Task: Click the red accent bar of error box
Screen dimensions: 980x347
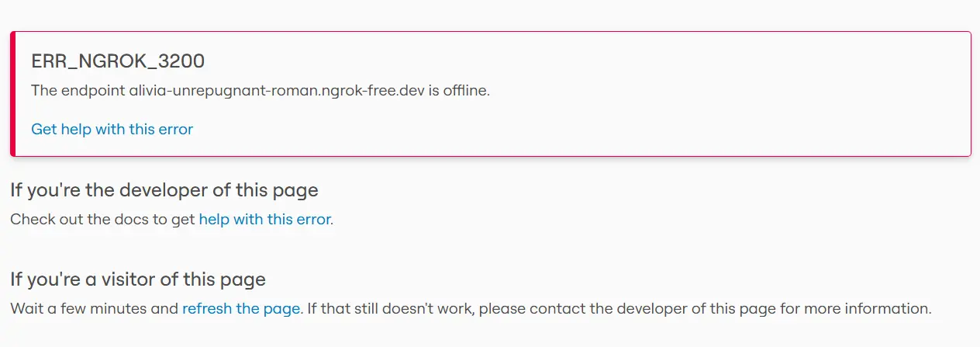Action: [x=12, y=94]
